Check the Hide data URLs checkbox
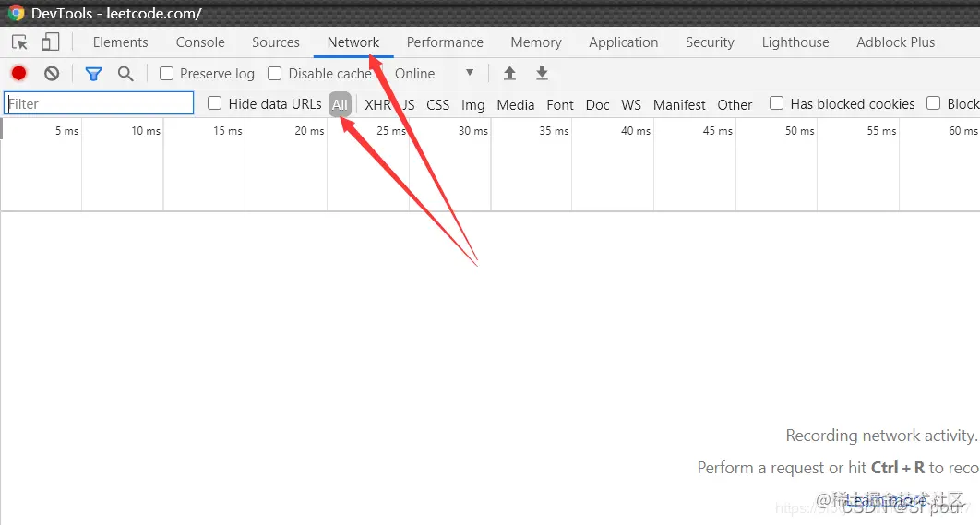Screen dimensions: 980x525 tap(214, 103)
